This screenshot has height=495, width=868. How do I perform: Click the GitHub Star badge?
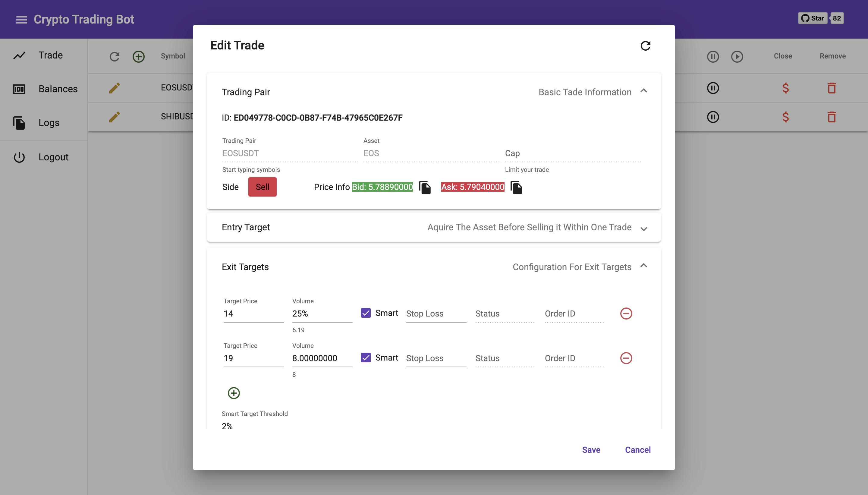point(813,18)
